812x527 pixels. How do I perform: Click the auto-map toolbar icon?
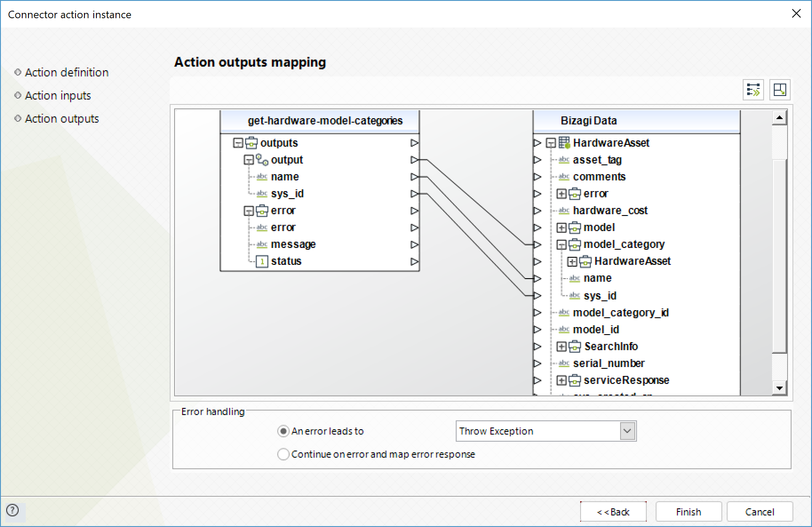click(x=753, y=90)
